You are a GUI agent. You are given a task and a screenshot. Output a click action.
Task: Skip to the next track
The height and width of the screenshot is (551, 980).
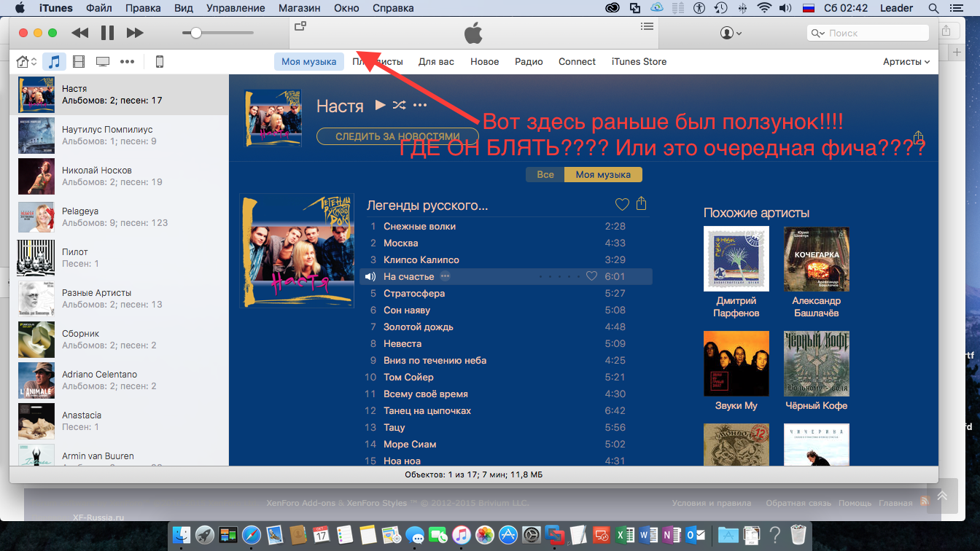[135, 33]
